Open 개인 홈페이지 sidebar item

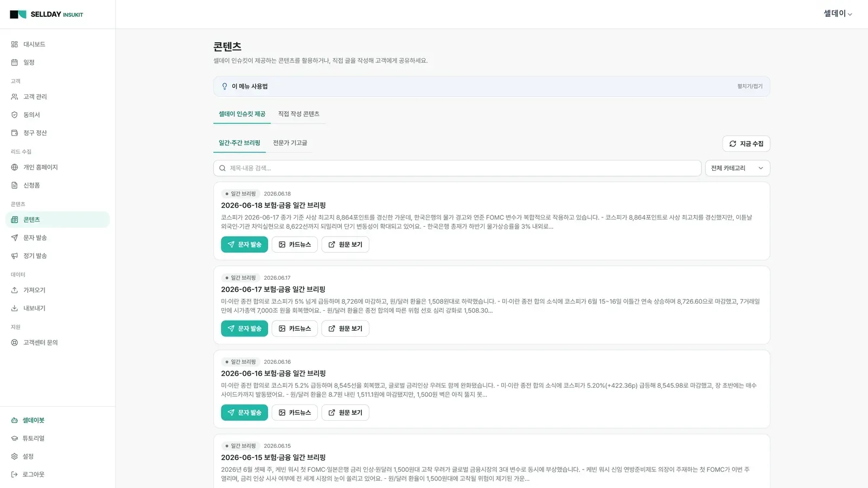pos(58,167)
